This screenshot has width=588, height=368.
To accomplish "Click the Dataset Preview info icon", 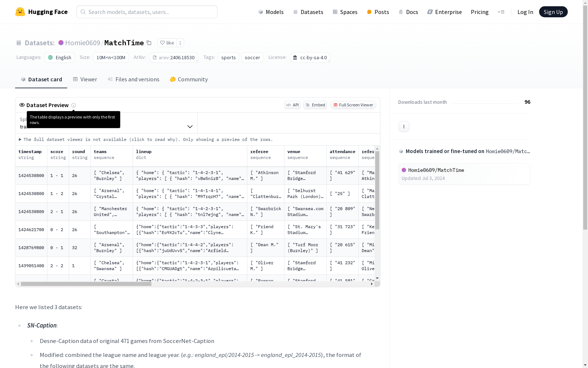I will (73, 105).
